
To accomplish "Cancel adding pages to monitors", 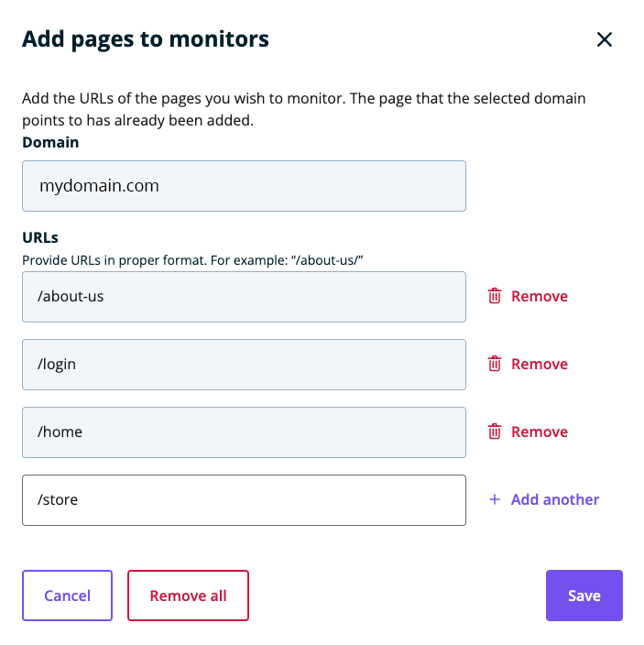I will click(67, 596).
